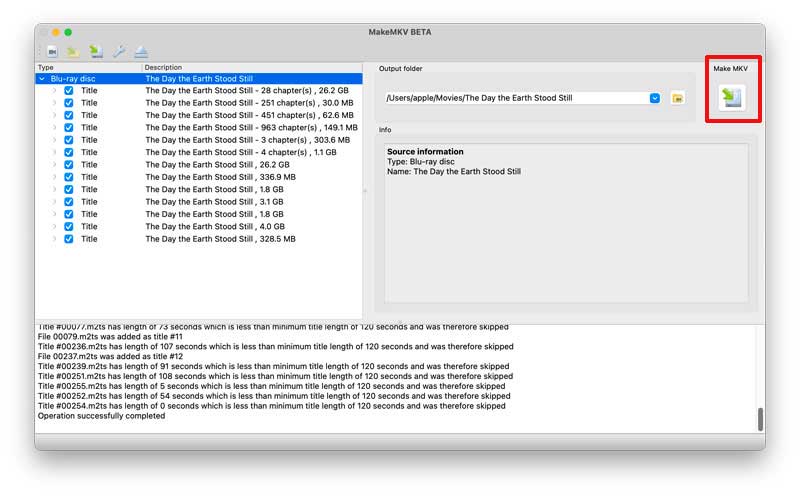Image resolution: width=800 pixels, height=496 pixels.
Task: Browse for output folder using the folder icon
Action: coord(677,98)
